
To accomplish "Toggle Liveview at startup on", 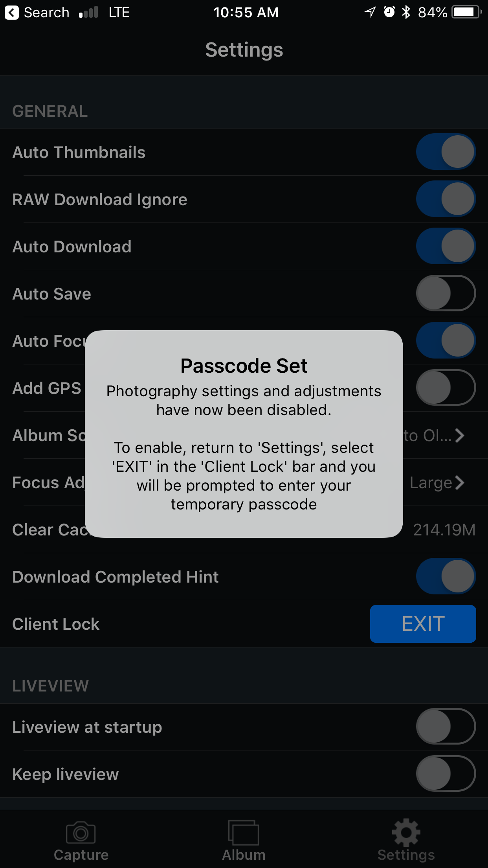I will point(446,726).
